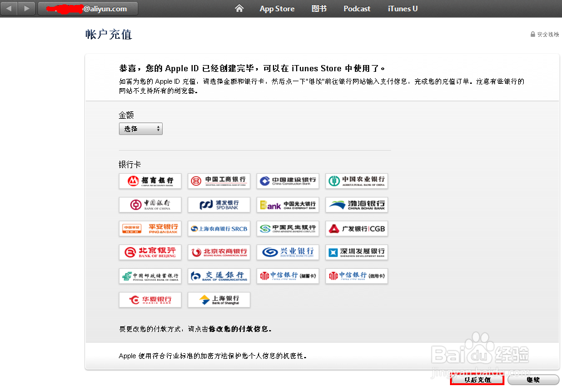Open the 金额 选择 dropdown

click(140, 129)
